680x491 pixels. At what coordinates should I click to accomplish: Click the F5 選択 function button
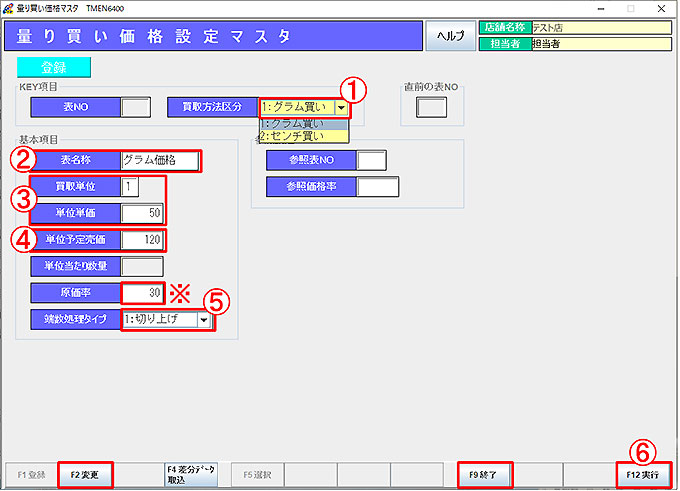coord(258,475)
